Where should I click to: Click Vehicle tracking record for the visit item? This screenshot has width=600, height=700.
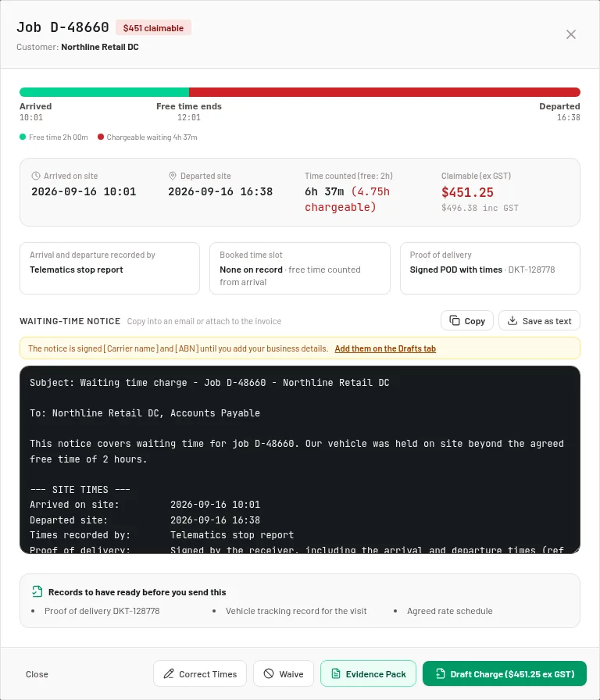[x=296, y=611]
